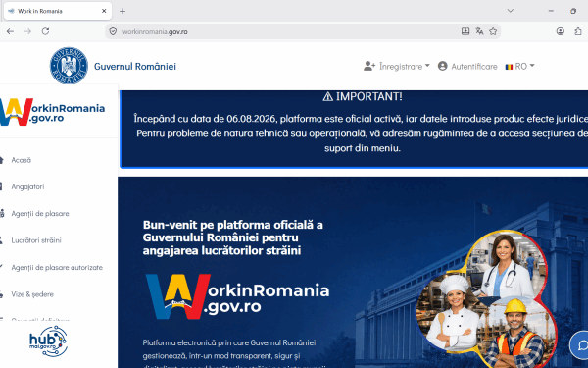
Task: Expand the Înregistrare dropdown menu
Action: (x=404, y=67)
